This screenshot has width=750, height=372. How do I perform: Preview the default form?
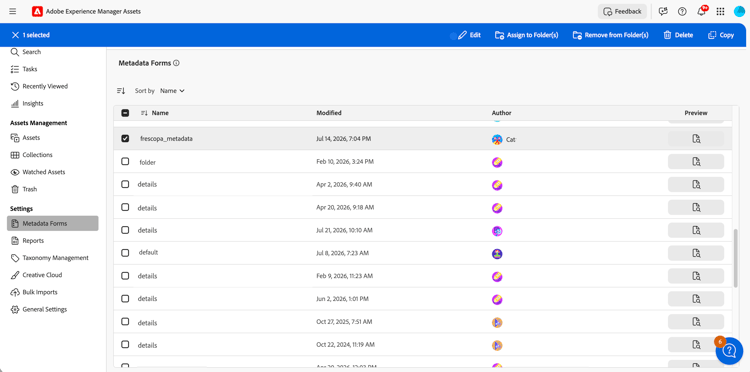[696, 253]
